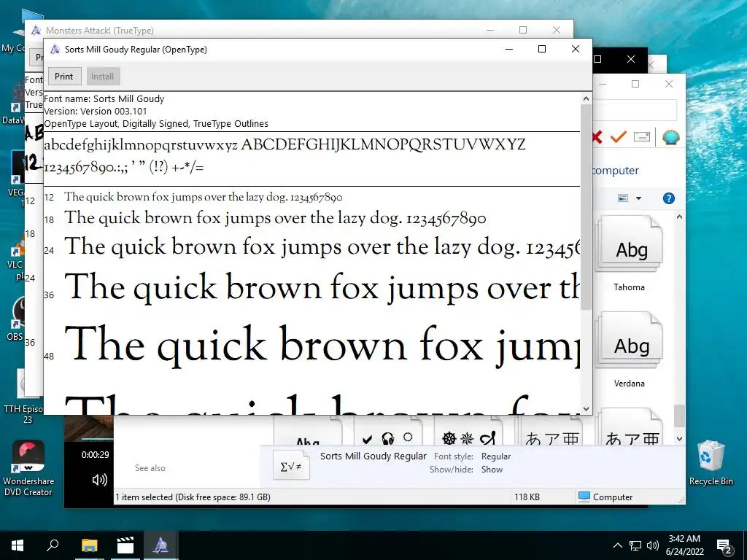Click the Print button in Sorts Mill Goudy window
Viewport: 747px width, 560px height.
[64, 76]
